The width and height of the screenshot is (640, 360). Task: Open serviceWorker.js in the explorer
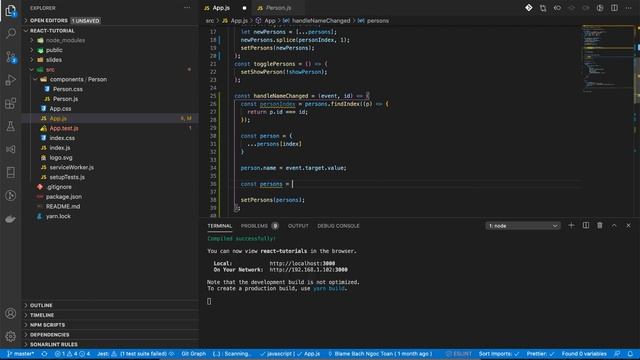72,167
